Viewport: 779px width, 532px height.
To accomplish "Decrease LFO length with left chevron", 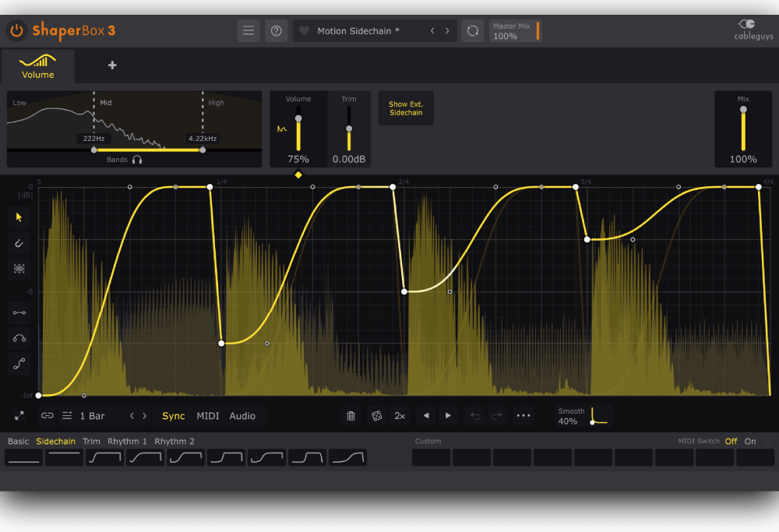I will point(132,416).
